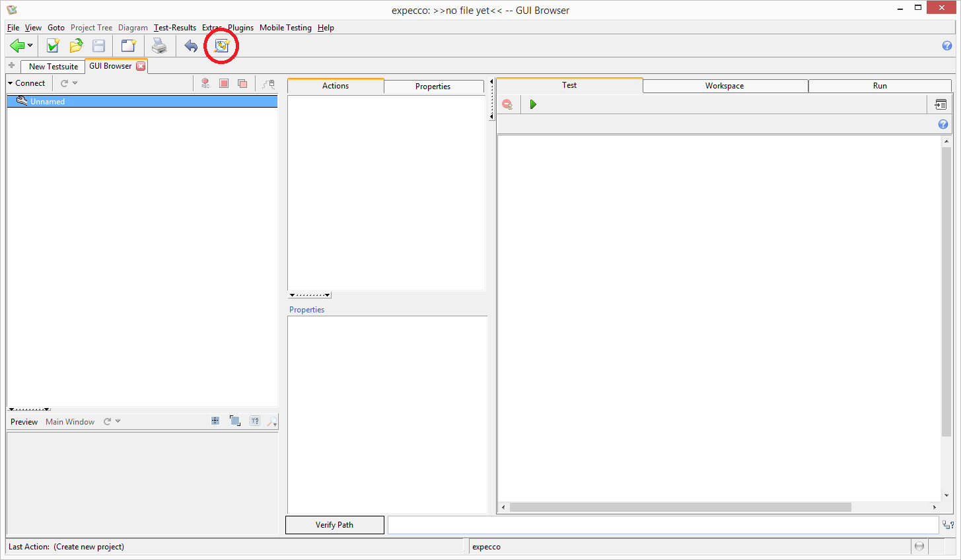Click the blue undo arrow icon

coord(191,46)
